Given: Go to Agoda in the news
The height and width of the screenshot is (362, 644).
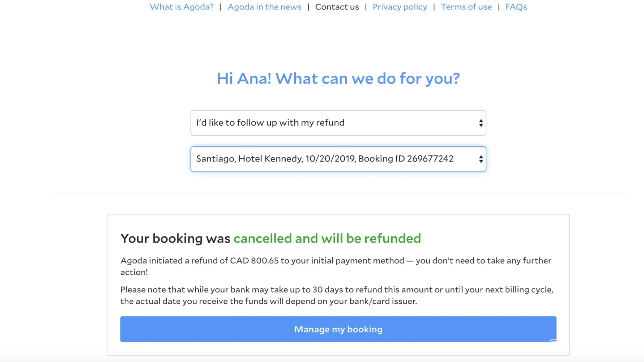Looking at the screenshot, I should click(264, 7).
